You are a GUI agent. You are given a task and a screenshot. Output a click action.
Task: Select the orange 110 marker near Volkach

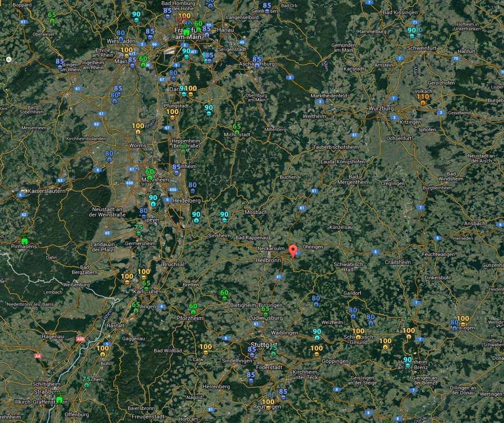click(x=422, y=99)
